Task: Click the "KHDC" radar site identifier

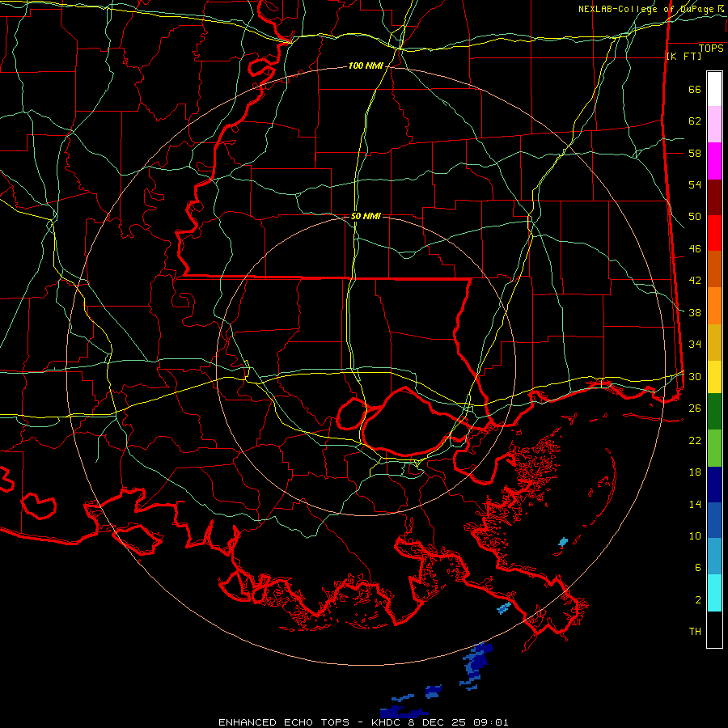Action: click(x=387, y=722)
